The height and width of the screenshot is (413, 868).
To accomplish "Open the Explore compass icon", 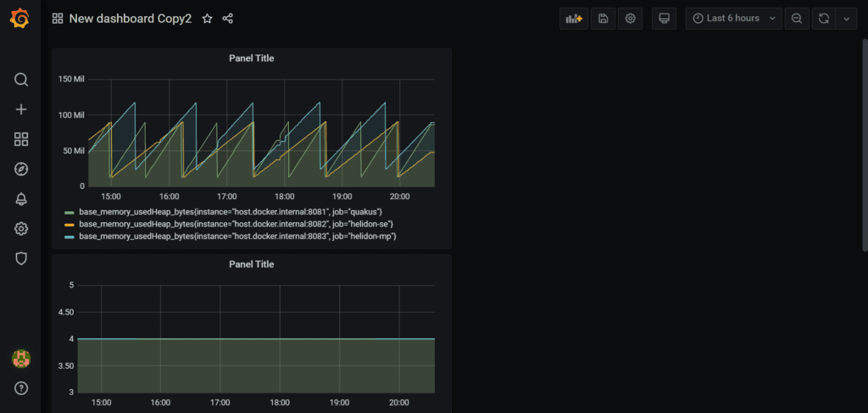I will [x=21, y=169].
